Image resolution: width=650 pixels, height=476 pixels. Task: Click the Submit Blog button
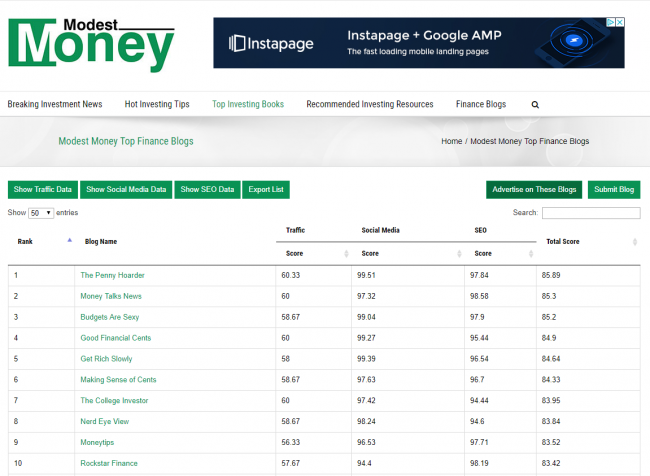[613, 189]
